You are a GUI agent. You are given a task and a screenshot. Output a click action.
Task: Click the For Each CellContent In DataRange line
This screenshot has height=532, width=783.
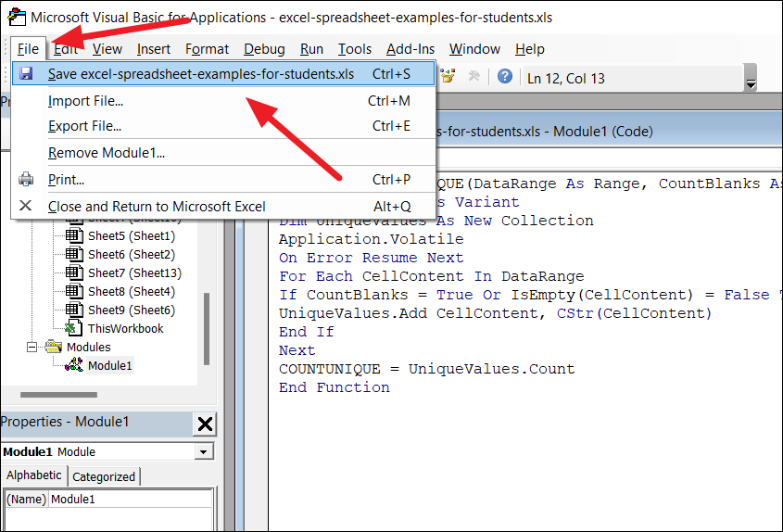pyautogui.click(x=431, y=276)
